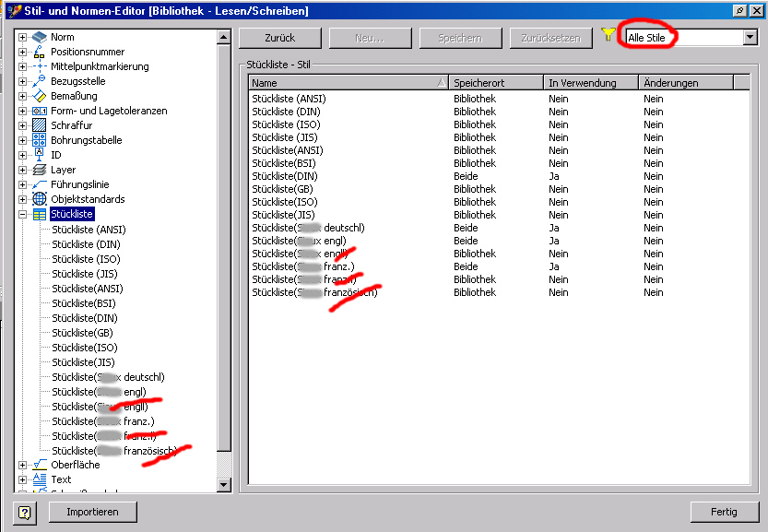Select Stückliste (DIN) in the tree

point(87,244)
